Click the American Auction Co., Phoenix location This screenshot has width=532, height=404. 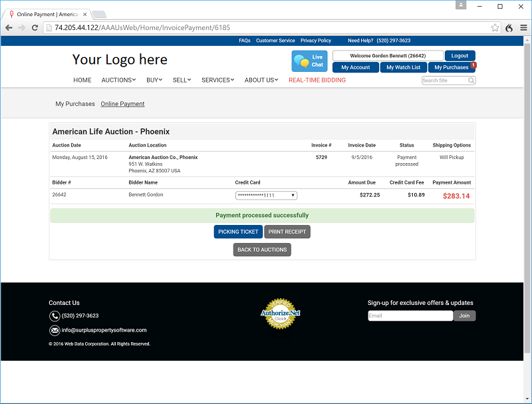click(163, 157)
